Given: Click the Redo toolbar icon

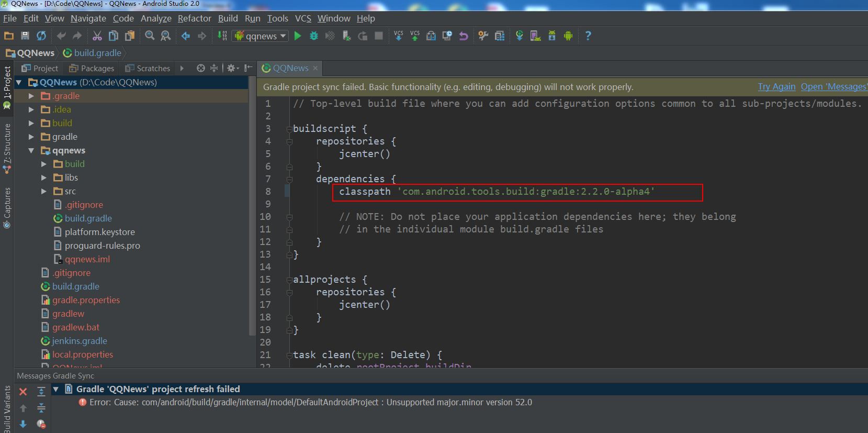Looking at the screenshot, I should pyautogui.click(x=77, y=36).
